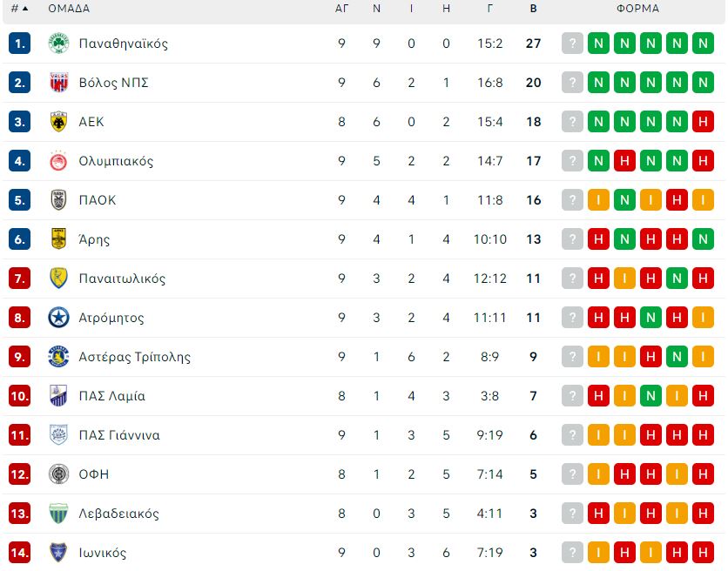
Task: Click the Ολυμπιακός club logo
Action: (x=58, y=161)
